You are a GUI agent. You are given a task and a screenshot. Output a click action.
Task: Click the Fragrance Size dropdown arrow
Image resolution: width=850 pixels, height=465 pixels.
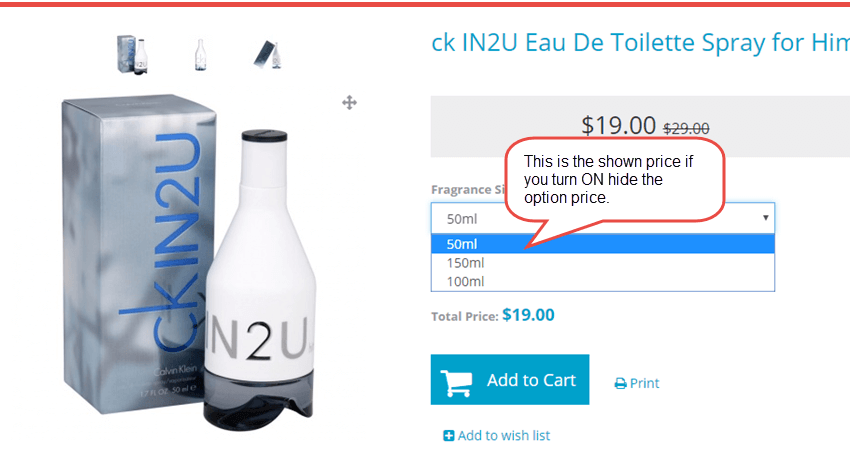765,218
